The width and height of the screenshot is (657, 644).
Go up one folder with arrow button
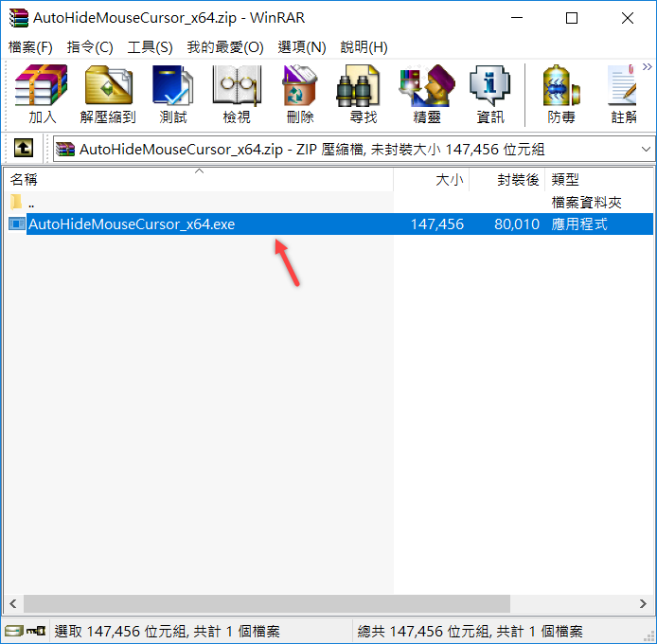[24, 148]
